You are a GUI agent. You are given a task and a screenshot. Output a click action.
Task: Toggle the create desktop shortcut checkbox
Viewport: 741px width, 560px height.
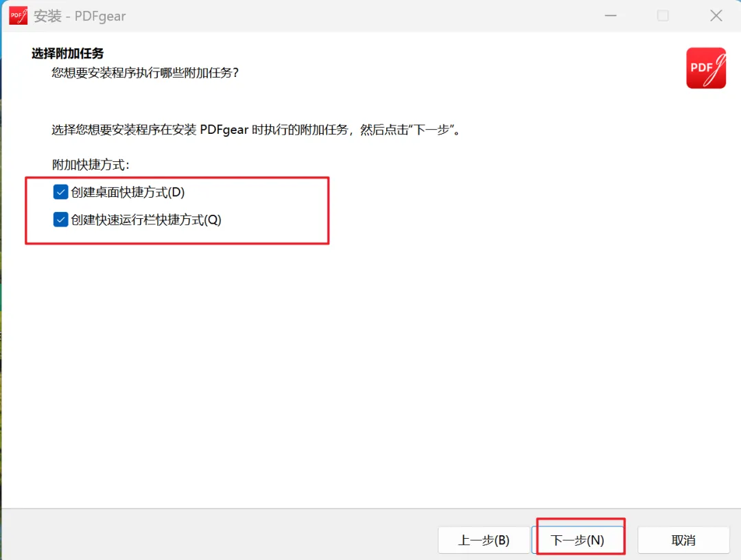coord(60,192)
